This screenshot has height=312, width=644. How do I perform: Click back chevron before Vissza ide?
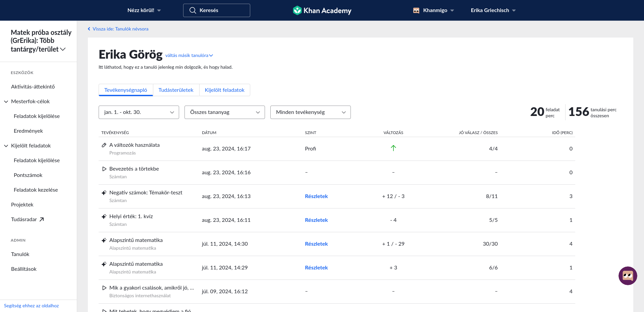point(89,29)
